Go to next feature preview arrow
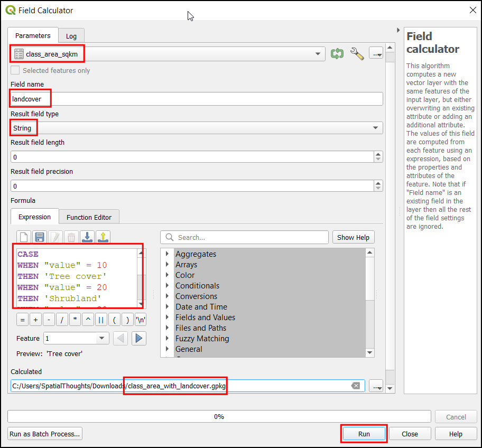 pos(139,338)
